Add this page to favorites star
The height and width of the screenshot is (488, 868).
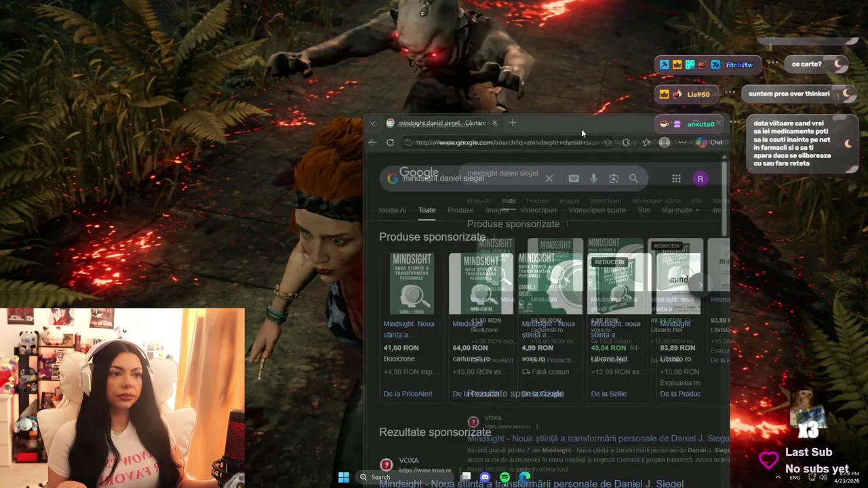point(608,142)
